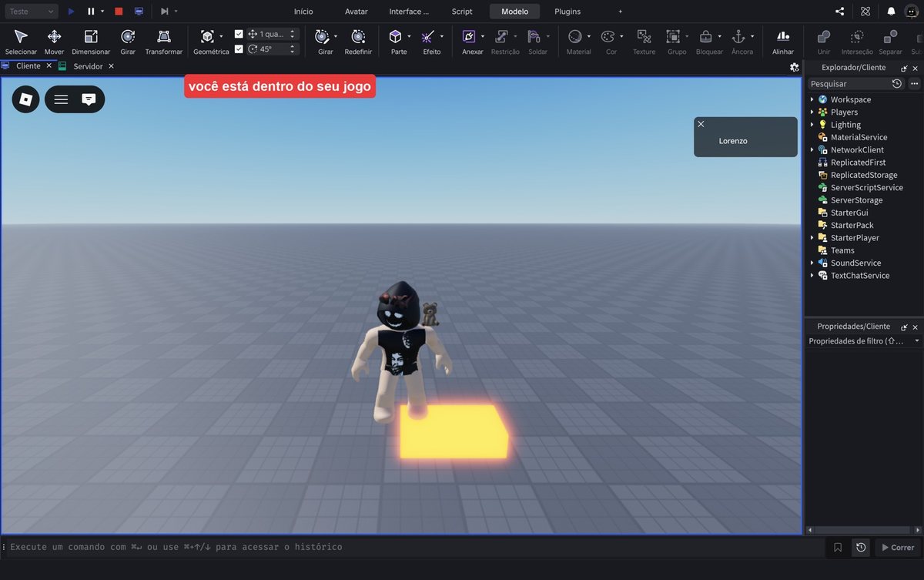Click the Anexar attachment icon

pyautogui.click(x=469, y=37)
